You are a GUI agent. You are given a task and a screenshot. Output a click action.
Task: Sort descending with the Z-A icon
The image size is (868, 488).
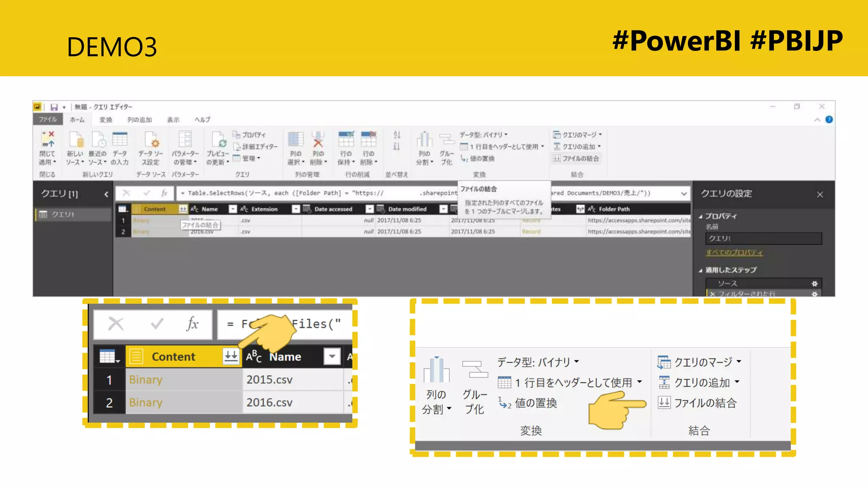tap(397, 147)
